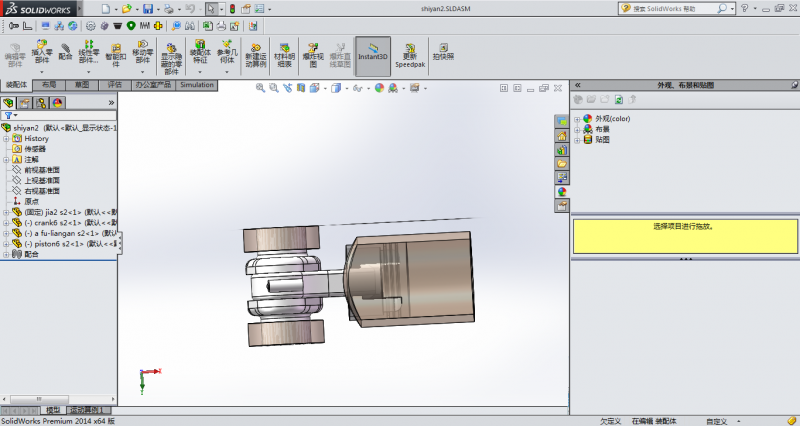Expand the piston6 s2<1> component node
The height and width of the screenshot is (426, 800).
(x=6, y=243)
